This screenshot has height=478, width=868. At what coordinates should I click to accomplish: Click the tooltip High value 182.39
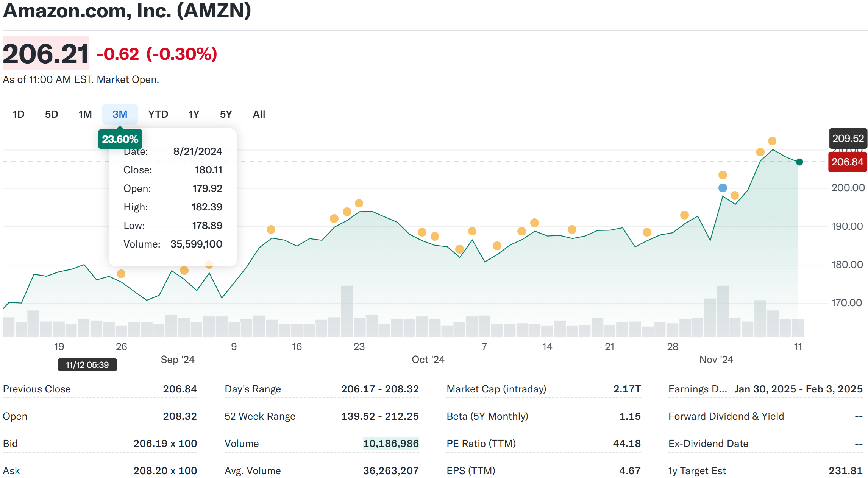click(207, 207)
